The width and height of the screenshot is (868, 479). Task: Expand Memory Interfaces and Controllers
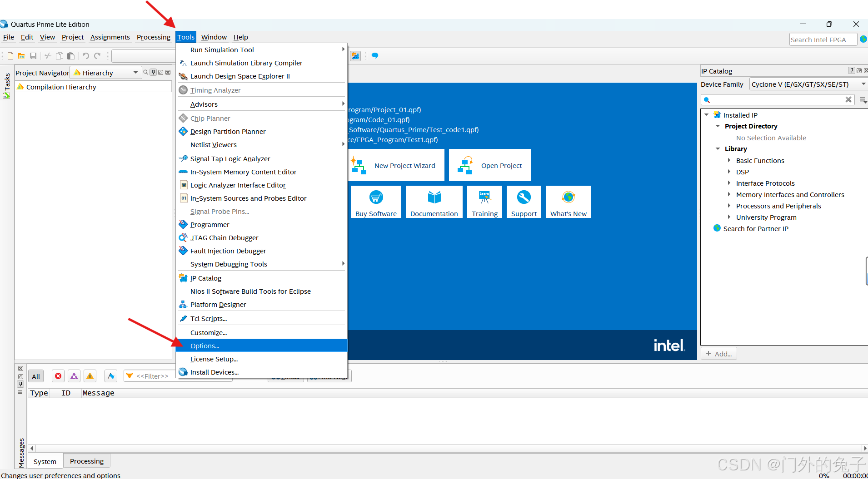click(x=729, y=194)
